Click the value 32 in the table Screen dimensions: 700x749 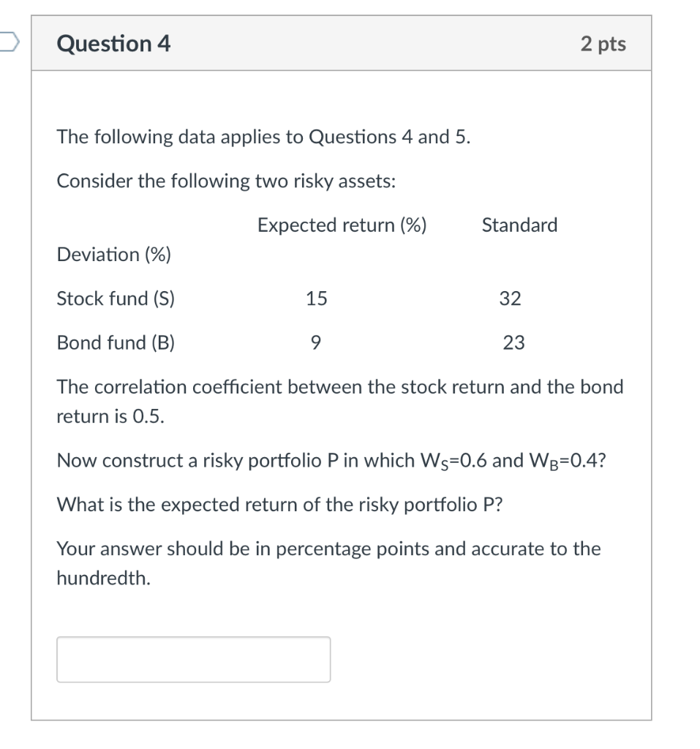[x=510, y=298]
